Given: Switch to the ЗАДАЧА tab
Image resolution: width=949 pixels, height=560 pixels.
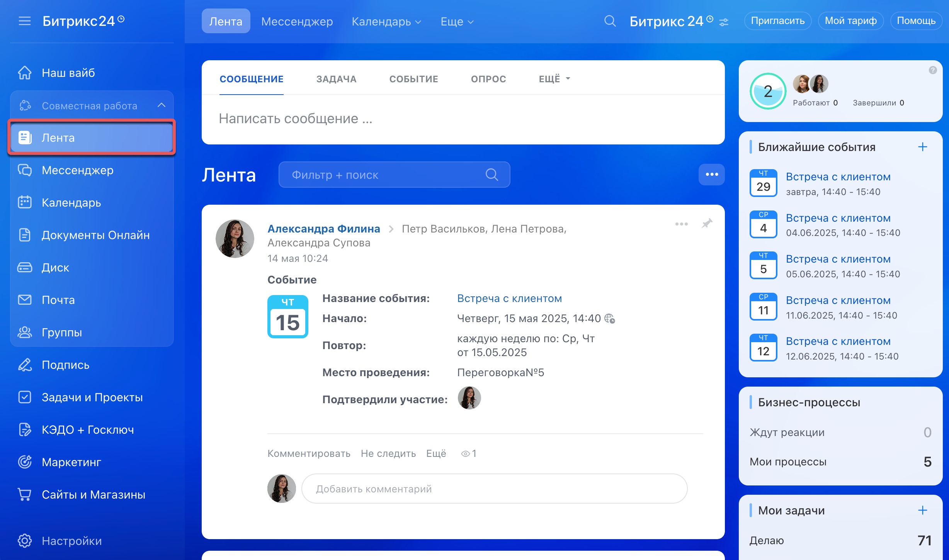Looking at the screenshot, I should point(336,79).
